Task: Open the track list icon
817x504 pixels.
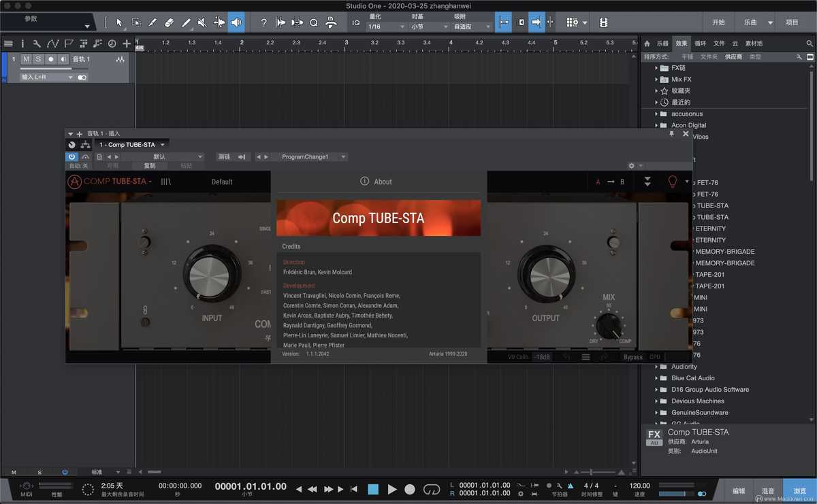Action: [x=8, y=44]
